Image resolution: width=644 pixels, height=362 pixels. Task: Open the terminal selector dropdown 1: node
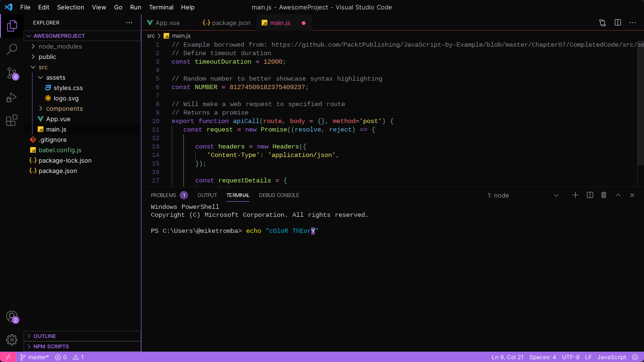(523, 195)
